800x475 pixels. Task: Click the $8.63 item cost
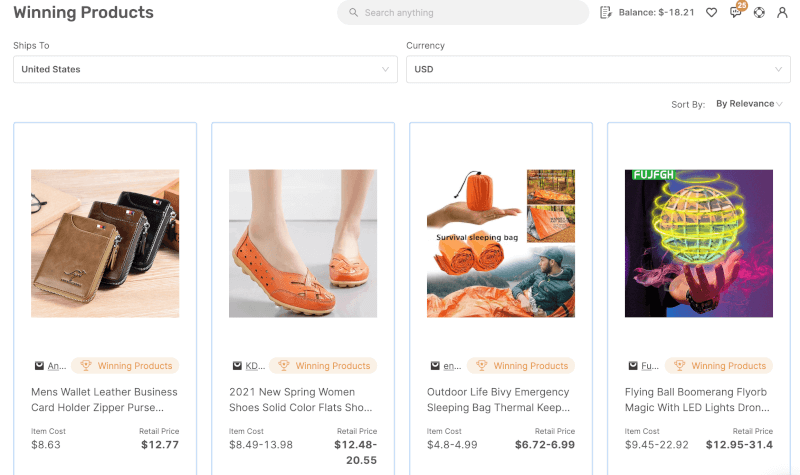(46, 444)
